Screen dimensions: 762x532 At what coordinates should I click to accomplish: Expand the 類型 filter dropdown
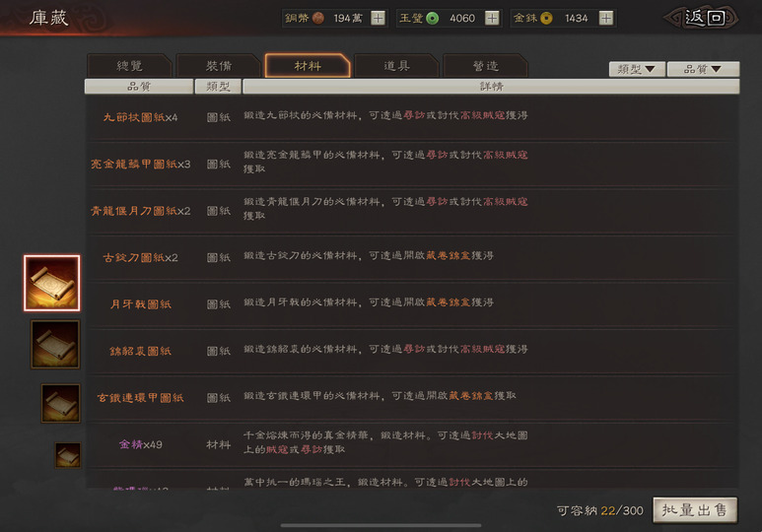tap(637, 69)
